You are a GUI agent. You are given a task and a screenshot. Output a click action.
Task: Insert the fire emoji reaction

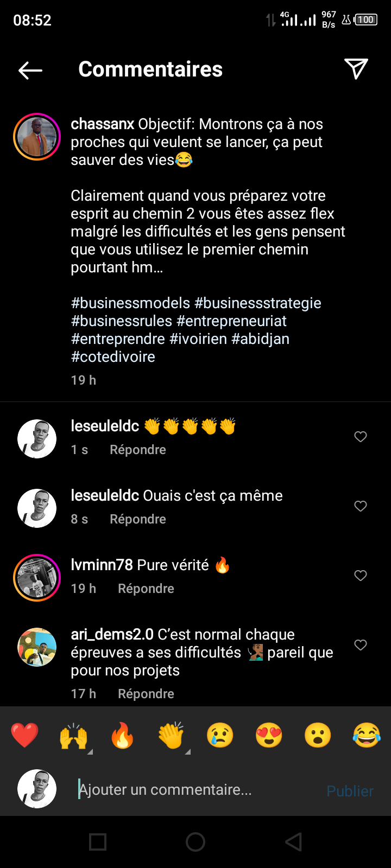point(122,736)
